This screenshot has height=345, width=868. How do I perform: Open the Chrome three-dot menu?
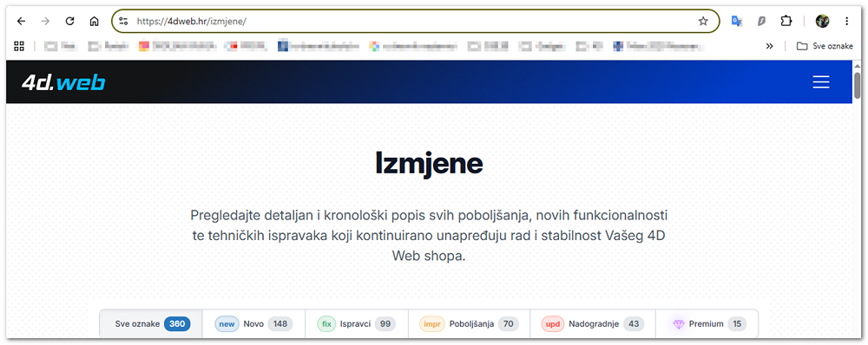(x=846, y=21)
